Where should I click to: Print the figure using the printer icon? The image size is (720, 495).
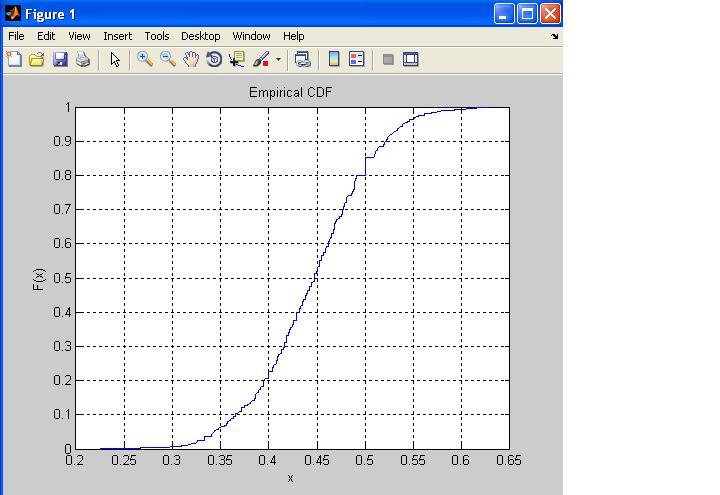coord(83,59)
